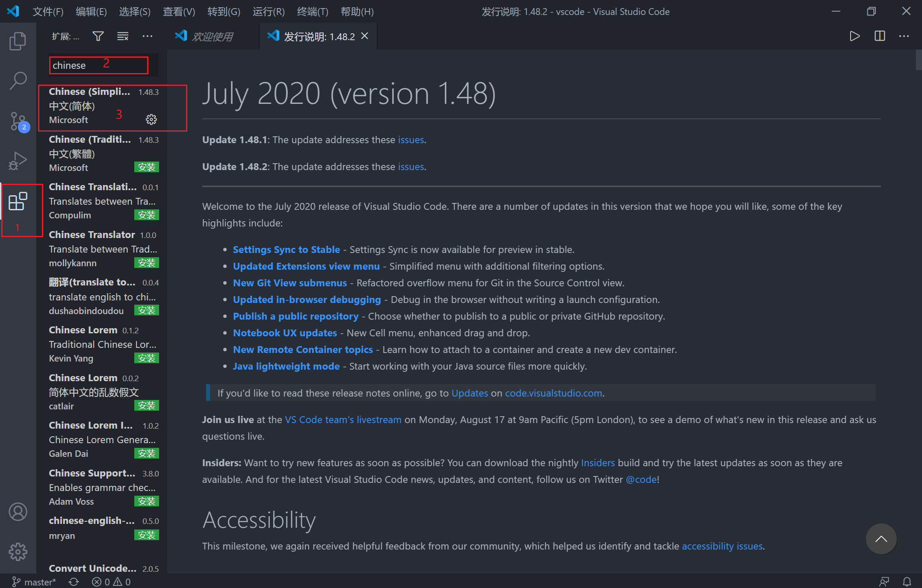Open the editor More Actions ellipsis
Screen dimensions: 922x588
tap(904, 36)
